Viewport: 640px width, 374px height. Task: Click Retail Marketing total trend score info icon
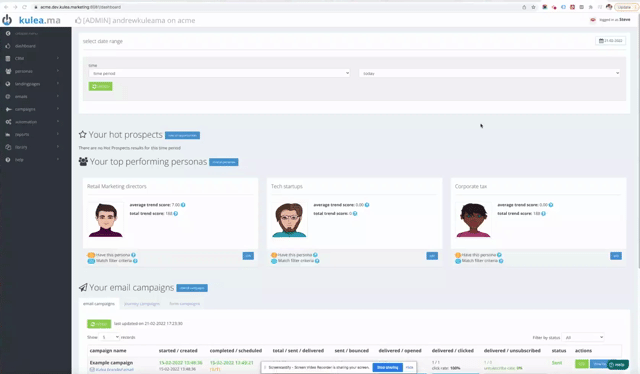(x=176, y=214)
